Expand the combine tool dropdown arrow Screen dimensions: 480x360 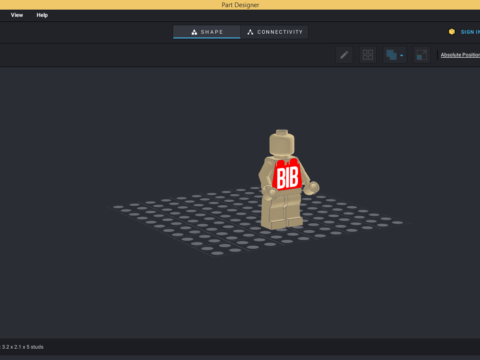point(402,55)
